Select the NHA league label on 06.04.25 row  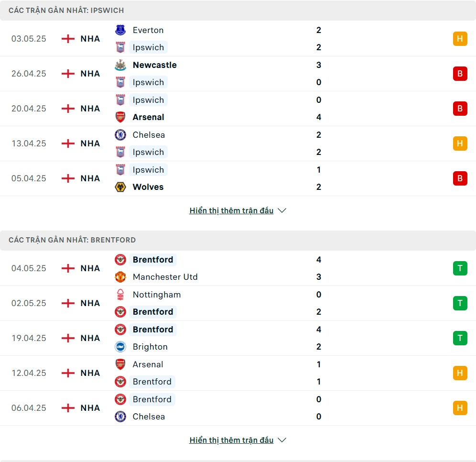pyautogui.click(x=90, y=408)
